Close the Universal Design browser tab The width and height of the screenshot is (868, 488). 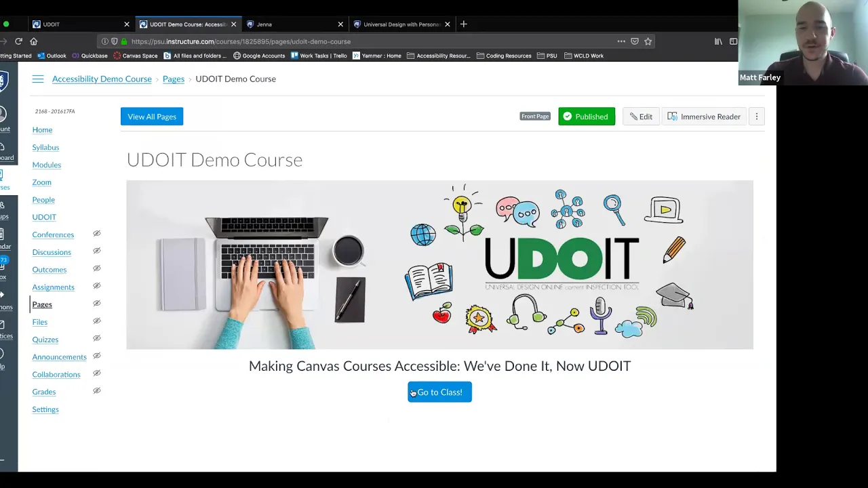[448, 24]
